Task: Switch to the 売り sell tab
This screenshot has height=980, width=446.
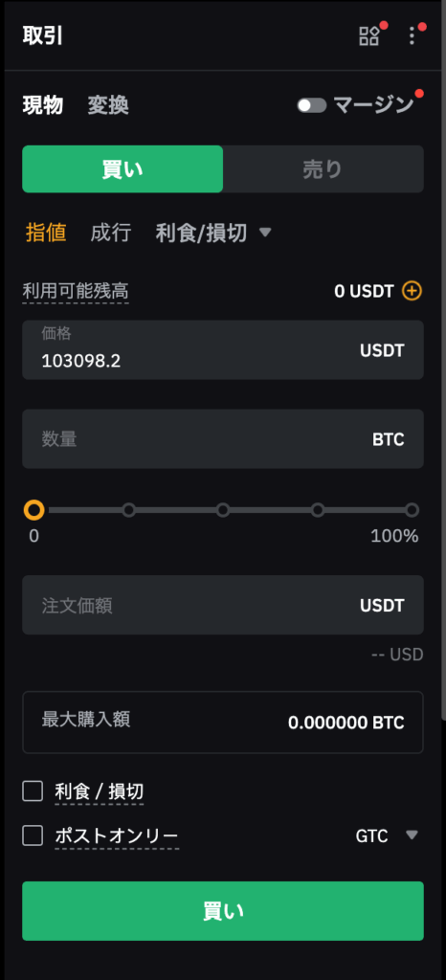Action: pyautogui.click(x=323, y=168)
